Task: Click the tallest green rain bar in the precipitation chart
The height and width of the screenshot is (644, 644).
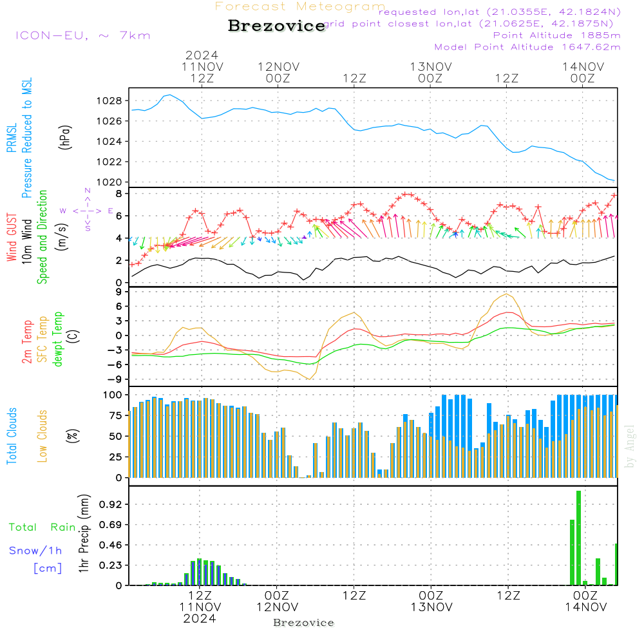Action: (x=579, y=538)
